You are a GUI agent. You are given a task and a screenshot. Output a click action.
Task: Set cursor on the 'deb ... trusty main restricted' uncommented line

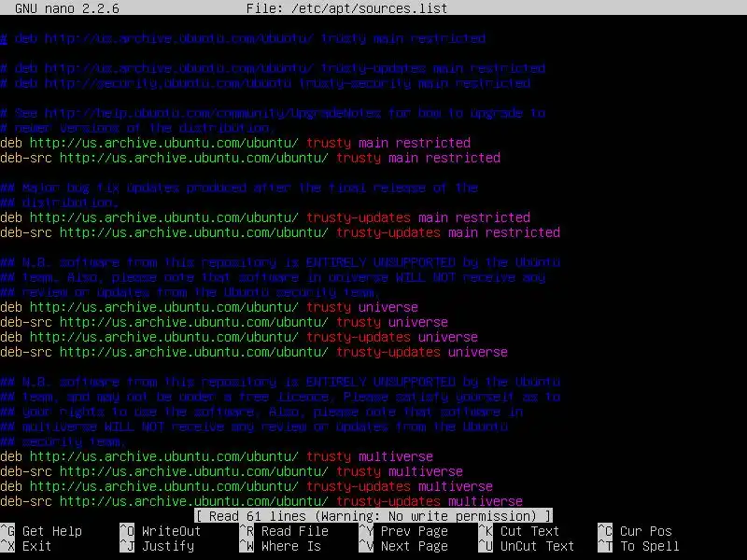click(235, 143)
